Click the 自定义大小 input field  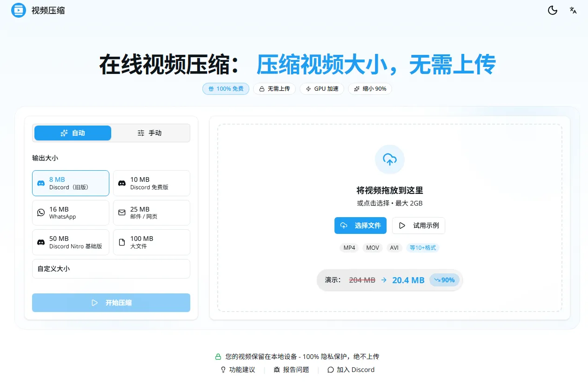[111, 269]
